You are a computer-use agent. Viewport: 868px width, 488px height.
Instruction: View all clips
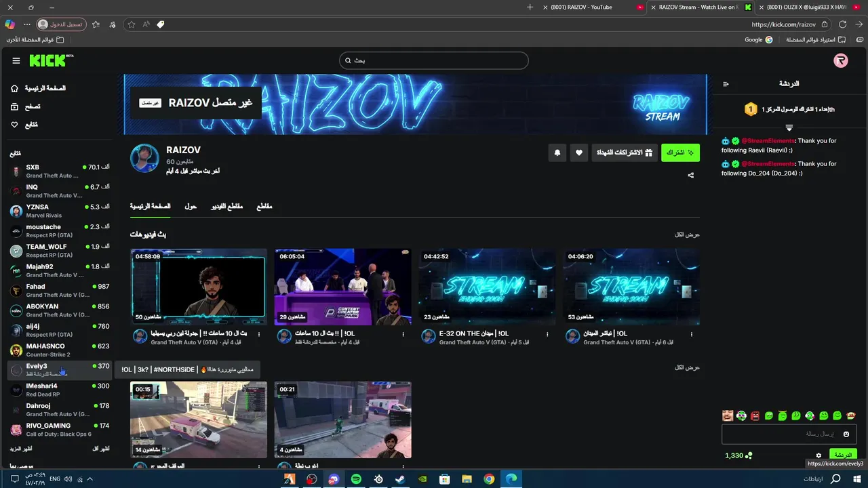pyautogui.click(x=687, y=367)
